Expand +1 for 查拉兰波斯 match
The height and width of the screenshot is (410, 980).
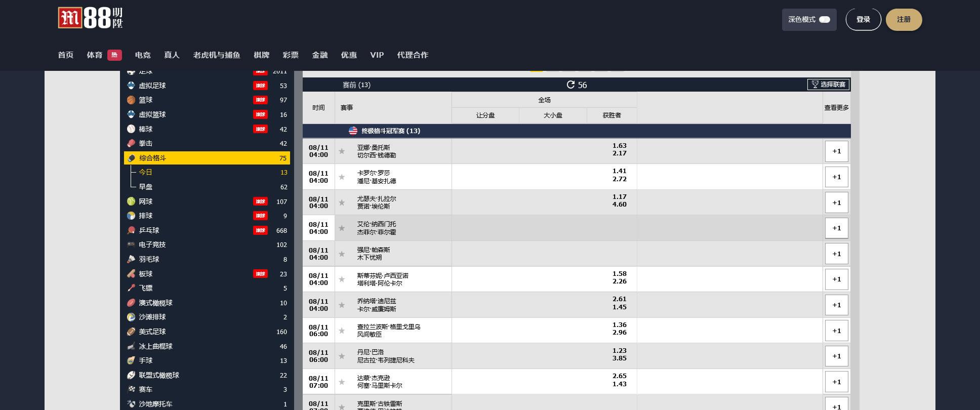pyautogui.click(x=836, y=331)
